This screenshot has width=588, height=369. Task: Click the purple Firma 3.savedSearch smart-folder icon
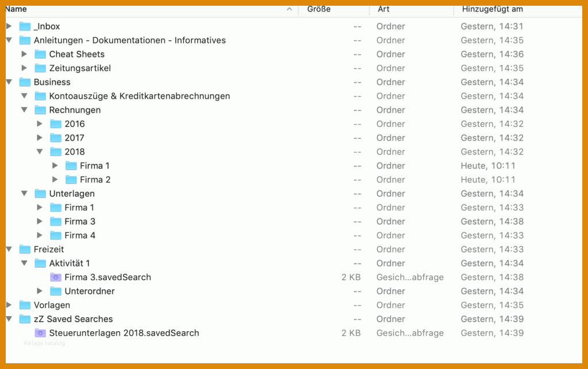[56, 277]
